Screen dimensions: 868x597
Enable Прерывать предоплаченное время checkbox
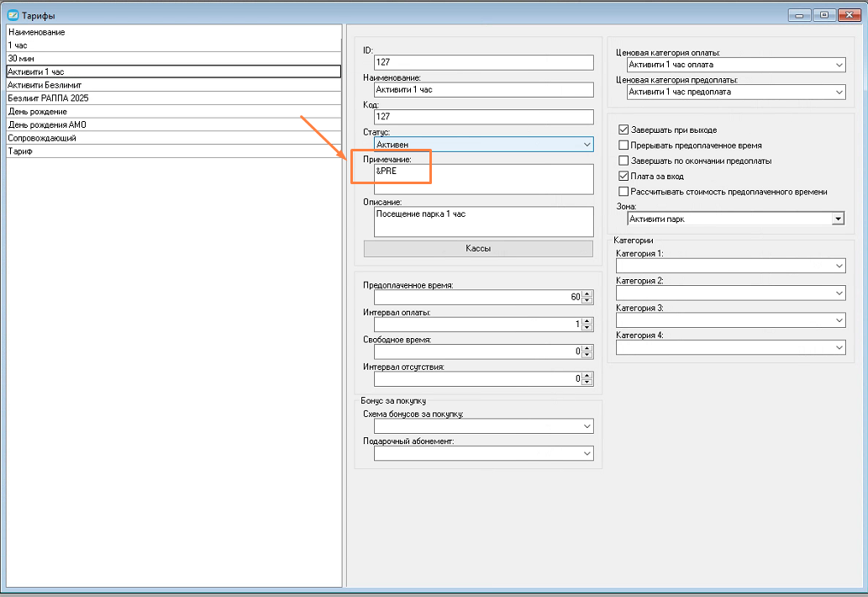623,145
